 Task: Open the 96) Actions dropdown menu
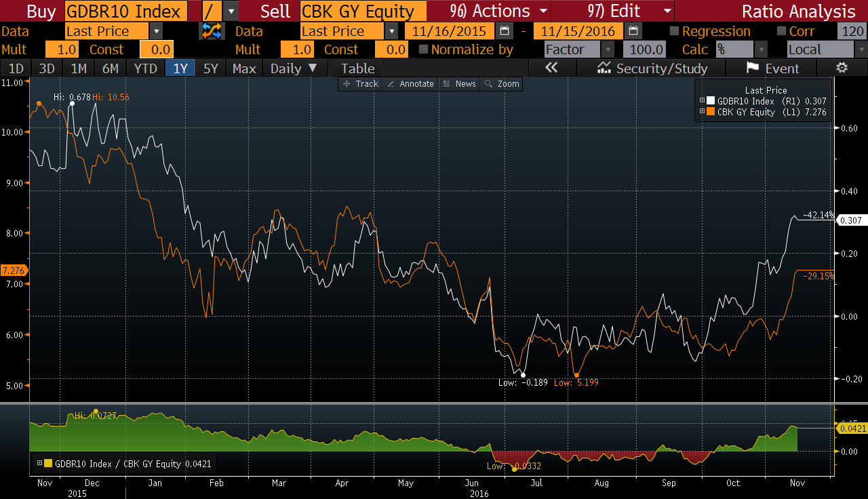[498, 11]
